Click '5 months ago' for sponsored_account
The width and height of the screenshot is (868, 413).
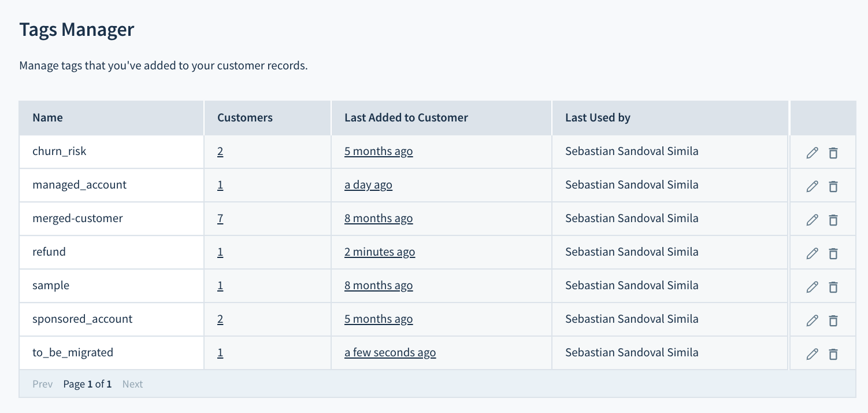[x=379, y=319]
